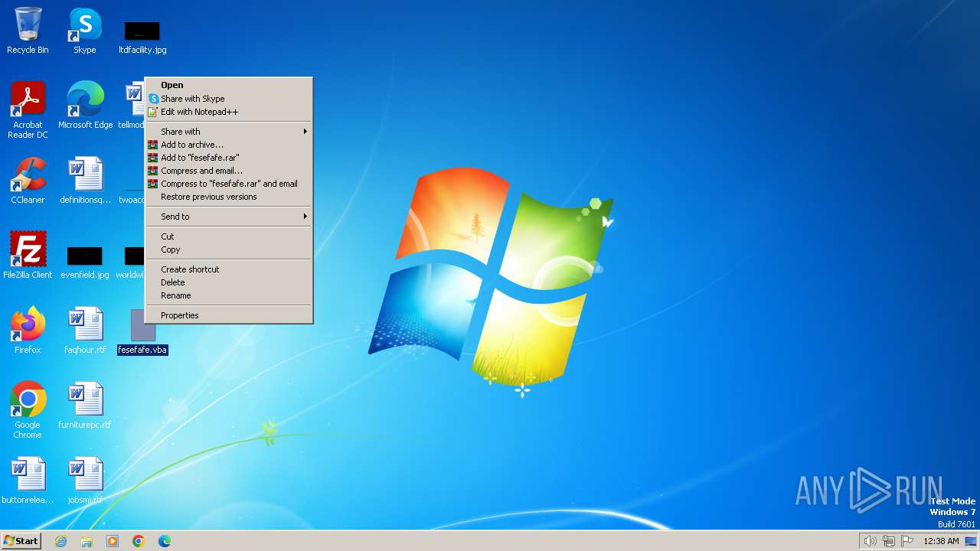The height and width of the screenshot is (551, 980).
Task: Click the network tray icon
Action: [x=889, y=541]
